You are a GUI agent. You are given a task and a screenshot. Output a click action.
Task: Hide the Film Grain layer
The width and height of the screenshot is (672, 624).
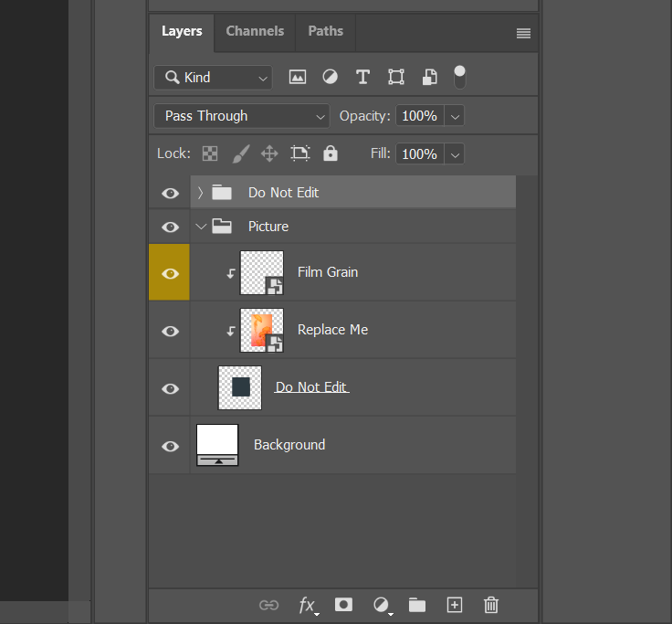[170, 273]
